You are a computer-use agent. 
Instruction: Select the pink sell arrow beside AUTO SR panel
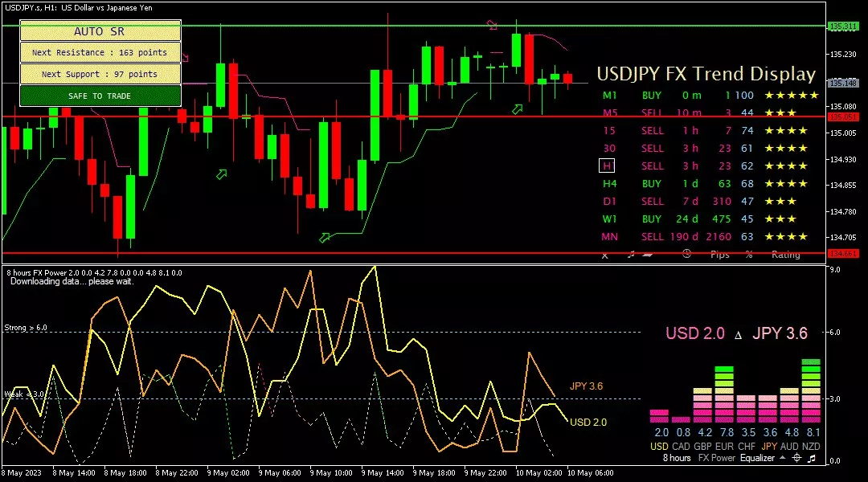[185, 58]
